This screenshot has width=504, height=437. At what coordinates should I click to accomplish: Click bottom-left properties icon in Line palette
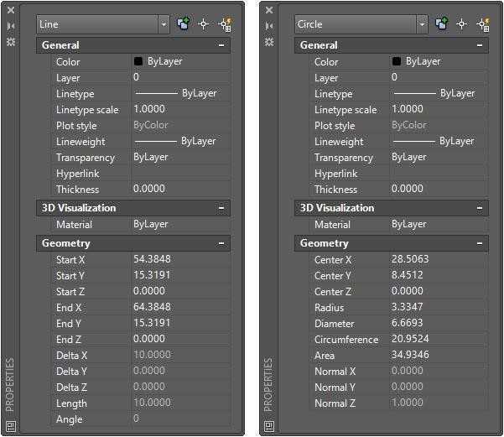click(x=11, y=426)
